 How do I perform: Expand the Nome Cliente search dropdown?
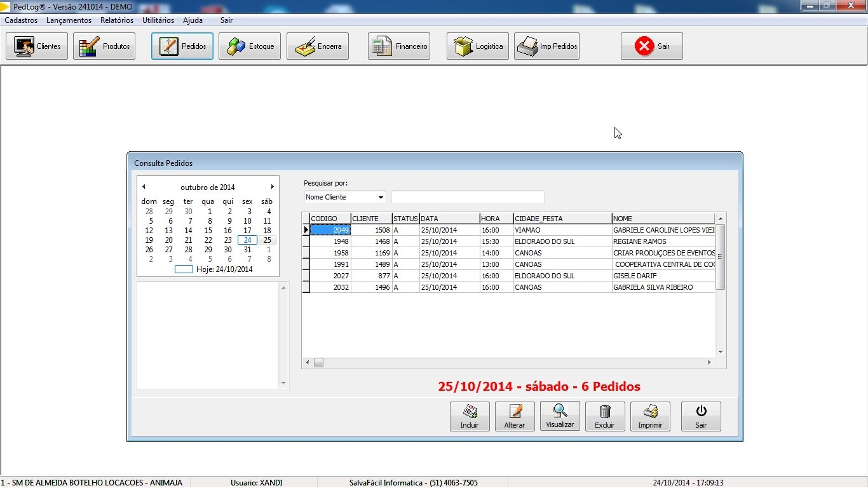click(x=381, y=198)
